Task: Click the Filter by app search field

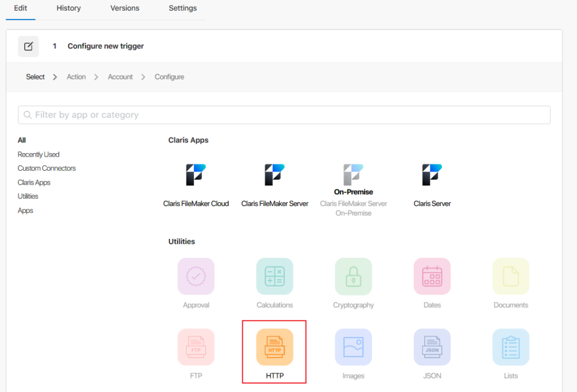Action: coord(284,115)
